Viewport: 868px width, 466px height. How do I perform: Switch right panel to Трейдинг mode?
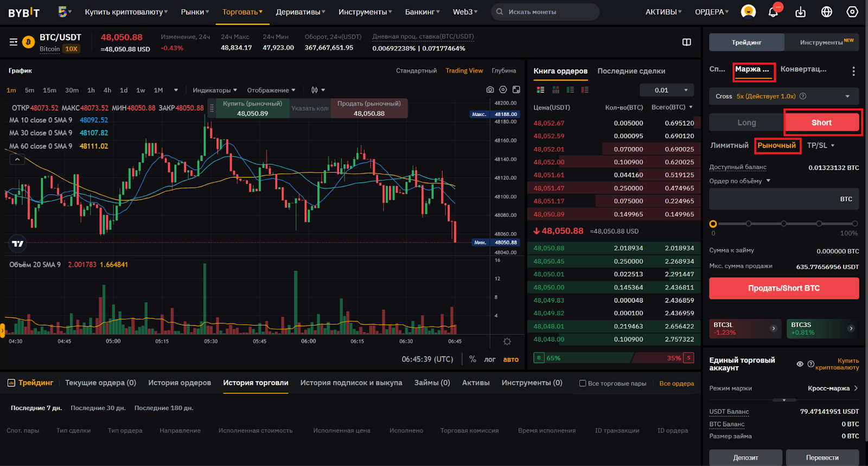pos(746,42)
